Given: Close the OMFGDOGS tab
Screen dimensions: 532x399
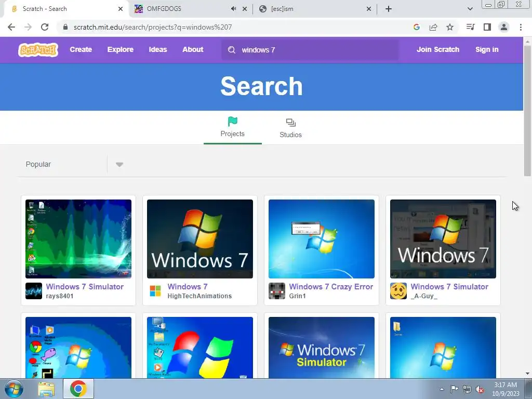Looking at the screenshot, I should (245, 9).
